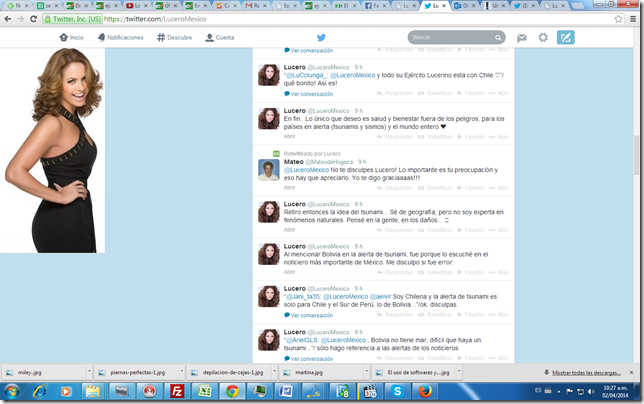Open the Chrome menu (three bars)
Screen dimensions: 644x404
pyautogui.click(x=633, y=19)
